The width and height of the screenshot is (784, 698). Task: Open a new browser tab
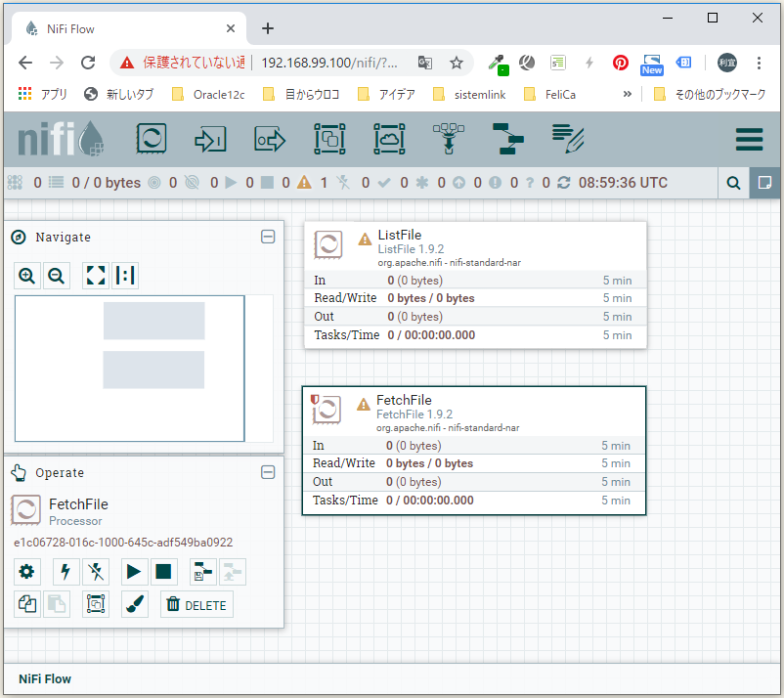[x=268, y=28]
